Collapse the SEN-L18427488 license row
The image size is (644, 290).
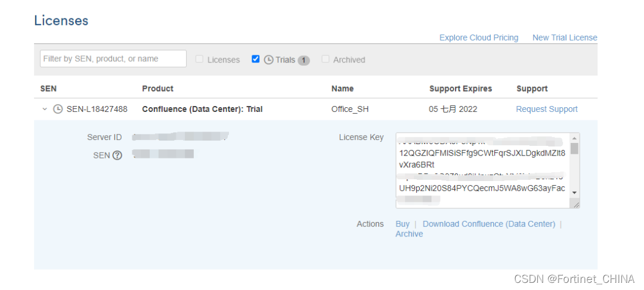click(45, 109)
